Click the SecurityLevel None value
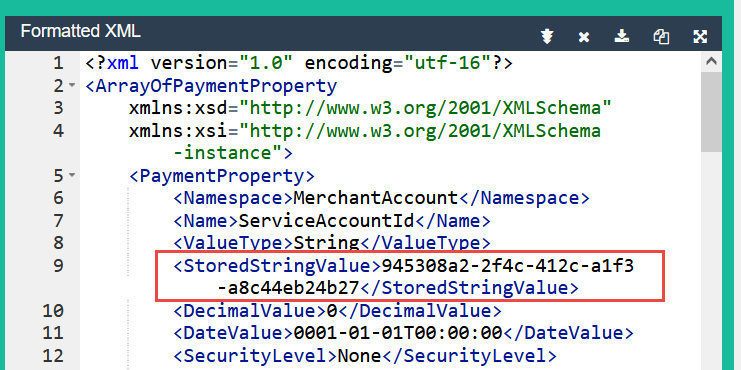This screenshot has height=370, width=741. (359, 355)
